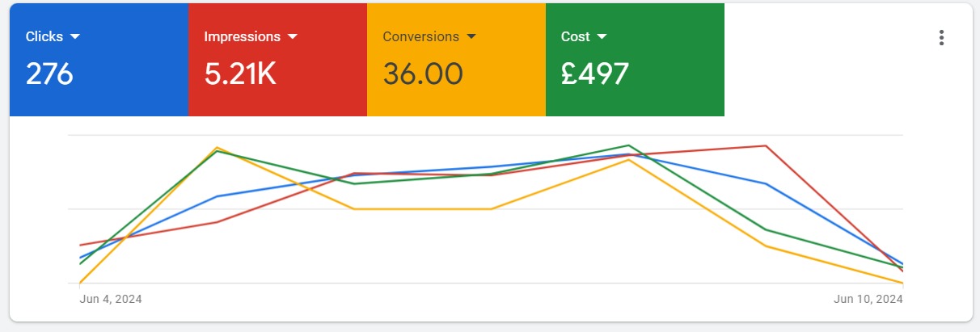Screen dimensions: 980x332
Task: Click the Conversions label text
Action: (420, 37)
